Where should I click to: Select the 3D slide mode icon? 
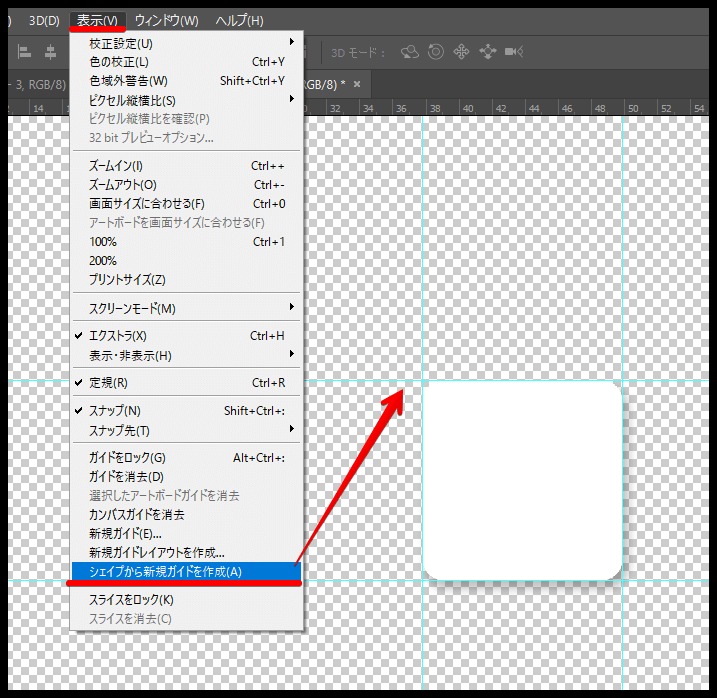tap(488, 51)
